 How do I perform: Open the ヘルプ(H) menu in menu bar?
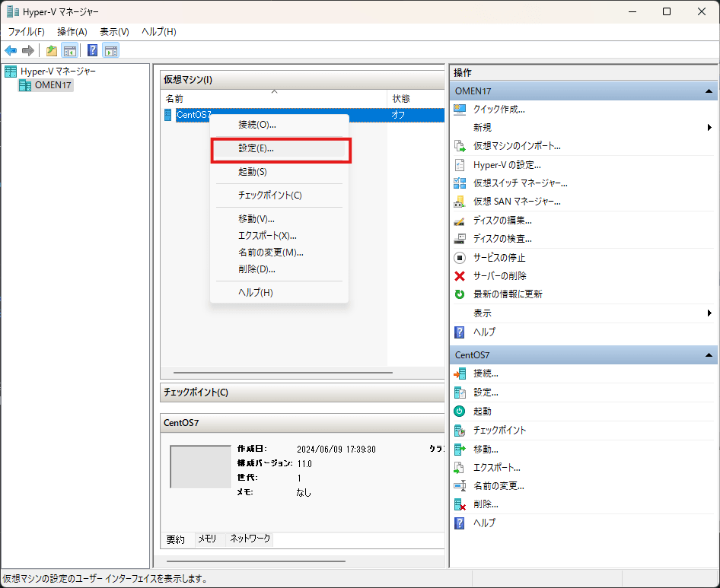[158, 32]
